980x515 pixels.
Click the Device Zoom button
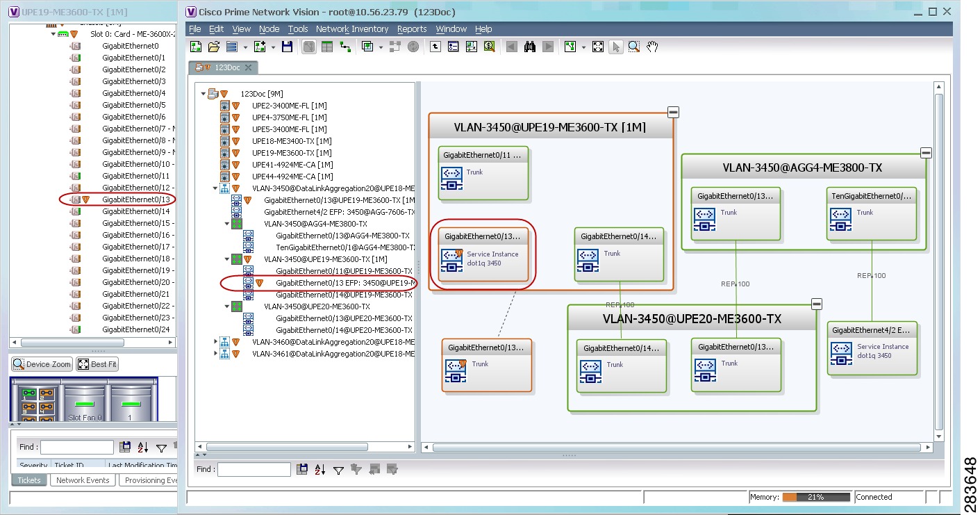(x=42, y=364)
